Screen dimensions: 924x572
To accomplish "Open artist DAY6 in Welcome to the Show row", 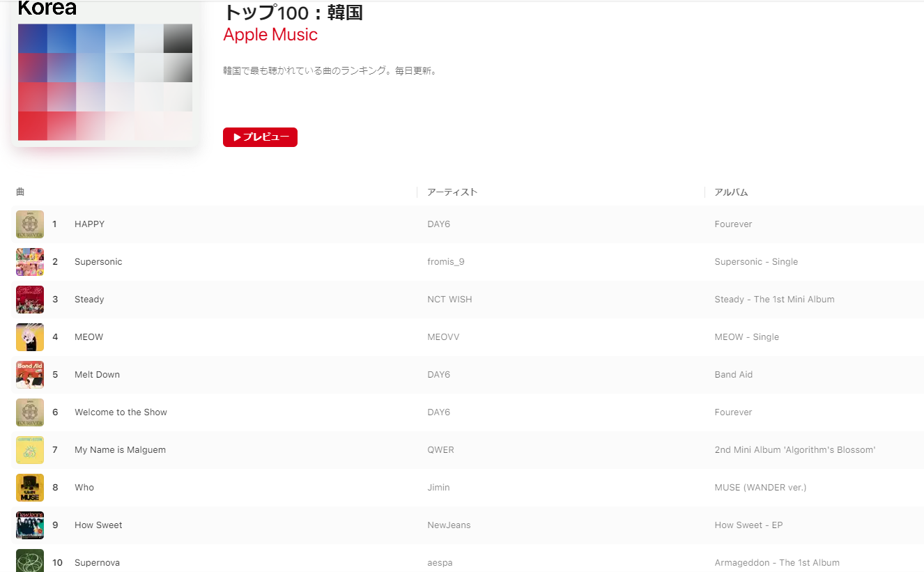I will pos(438,412).
